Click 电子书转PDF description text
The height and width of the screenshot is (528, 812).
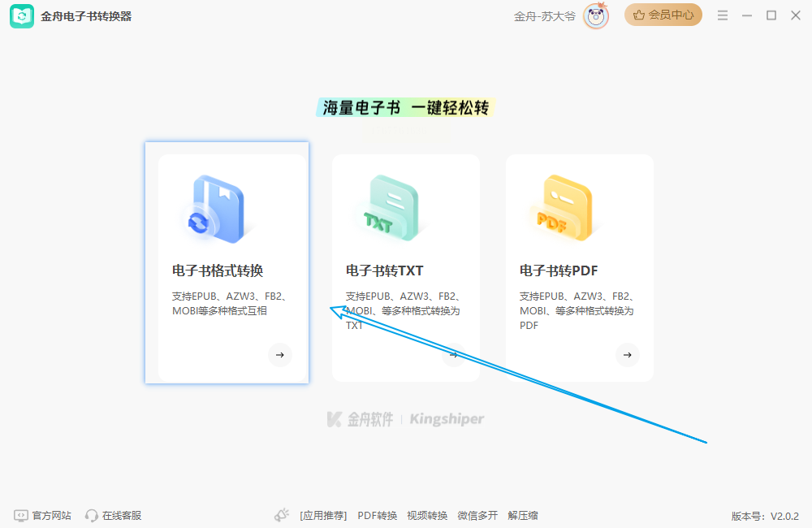coord(577,311)
